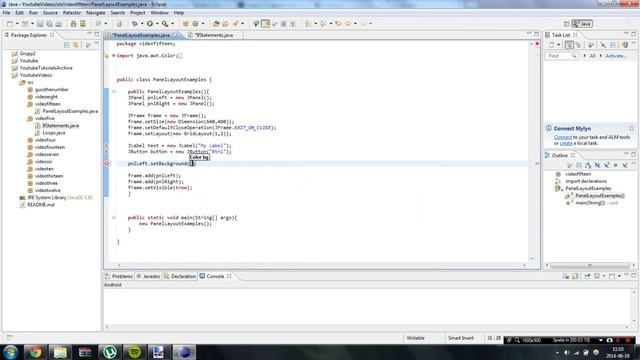Click Collapse All in Package Explorer
640x360 pixels.
(x=67, y=44)
